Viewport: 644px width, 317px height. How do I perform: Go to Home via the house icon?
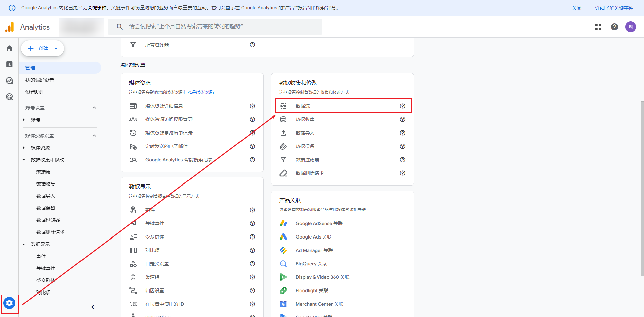[9, 49]
